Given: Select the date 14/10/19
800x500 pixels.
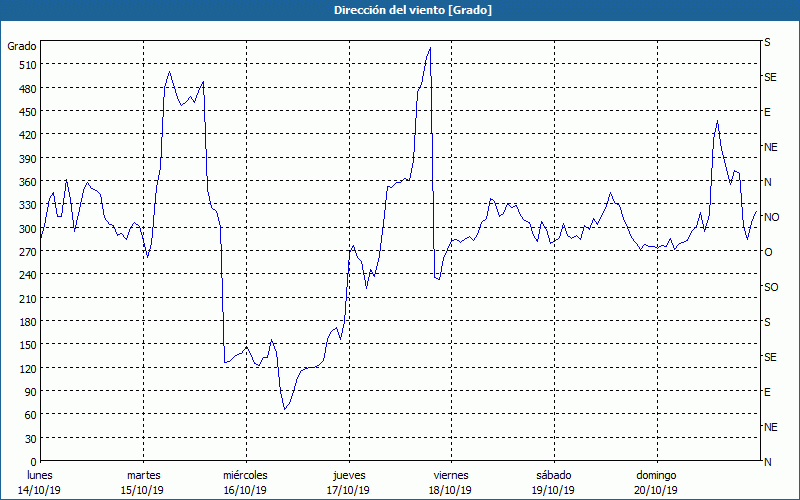Looking at the screenshot, I should click(x=40, y=490).
